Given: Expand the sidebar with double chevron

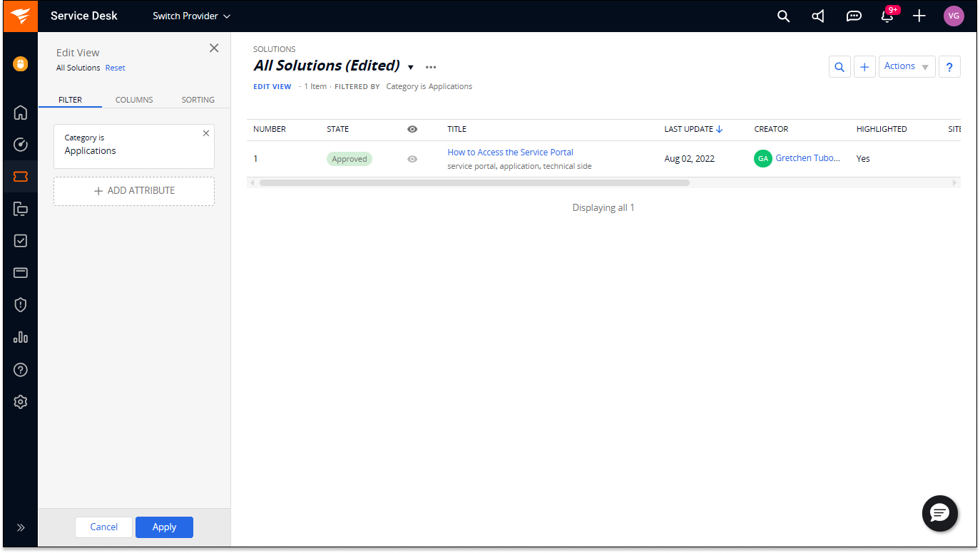Looking at the screenshot, I should pos(21,528).
